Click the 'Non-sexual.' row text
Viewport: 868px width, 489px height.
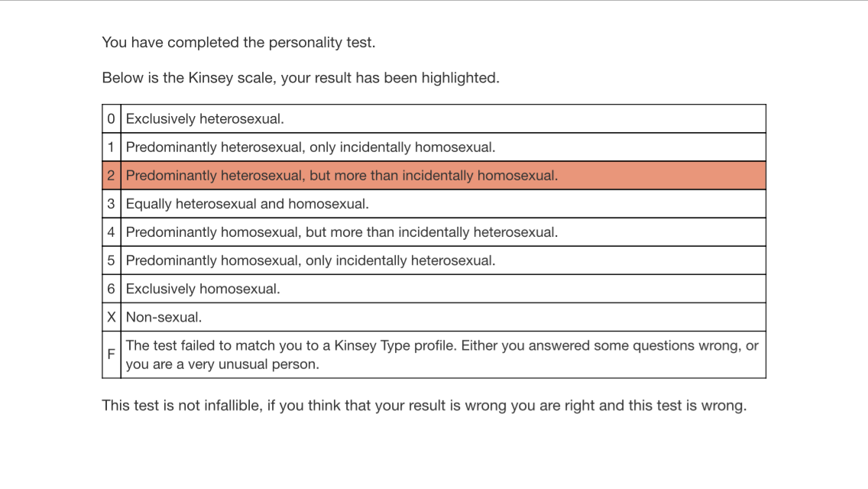click(164, 317)
